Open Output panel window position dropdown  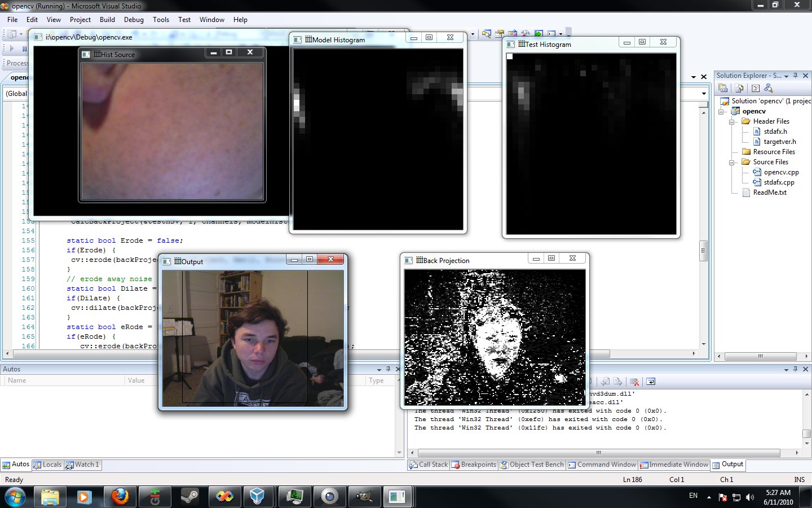tap(786, 369)
